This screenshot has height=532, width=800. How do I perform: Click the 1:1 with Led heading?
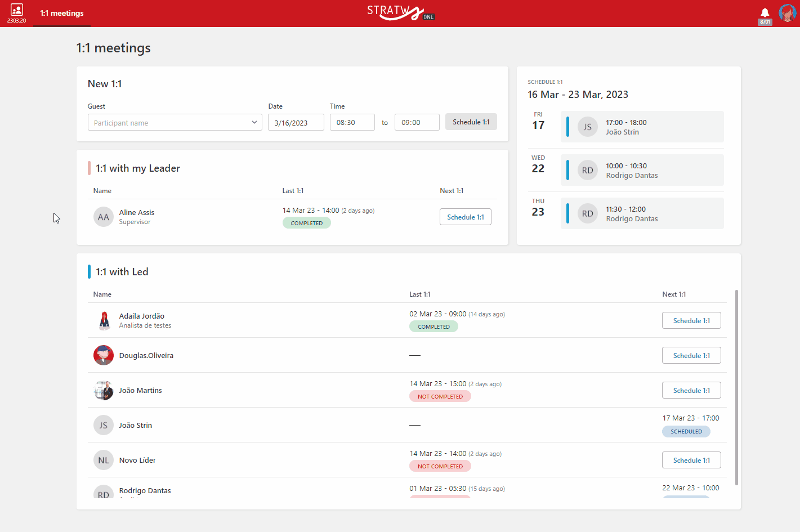122,272
